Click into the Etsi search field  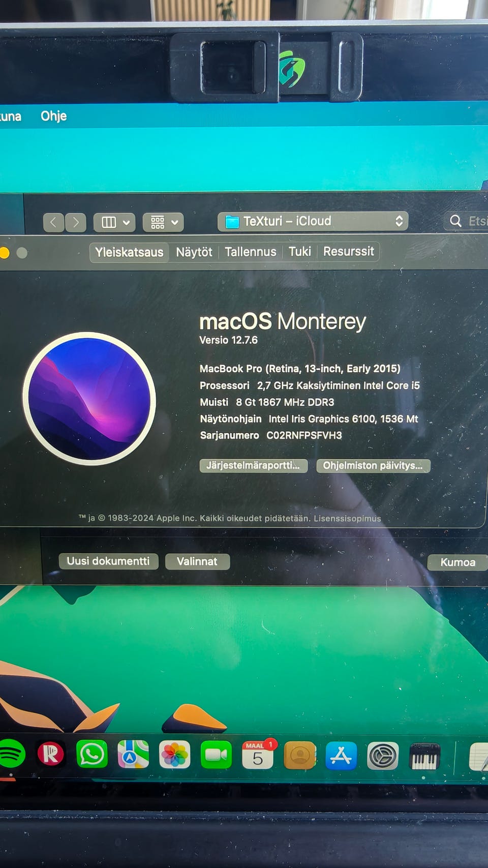[466, 221]
